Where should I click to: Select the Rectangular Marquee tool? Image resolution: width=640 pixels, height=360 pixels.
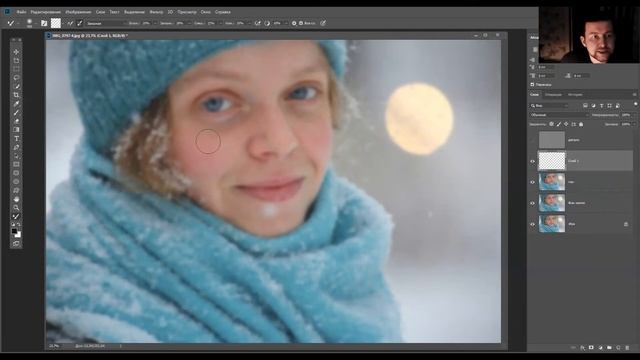(16, 69)
